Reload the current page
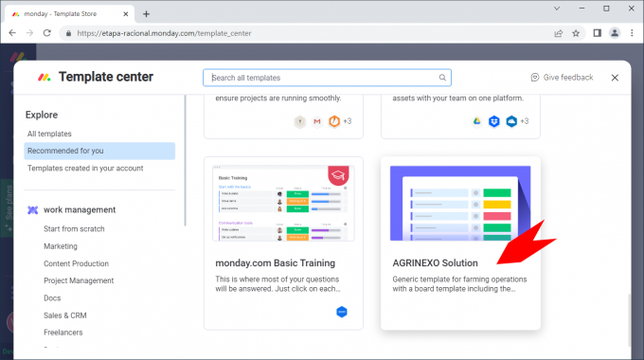Image resolution: width=644 pixels, height=360 pixels. click(46, 33)
